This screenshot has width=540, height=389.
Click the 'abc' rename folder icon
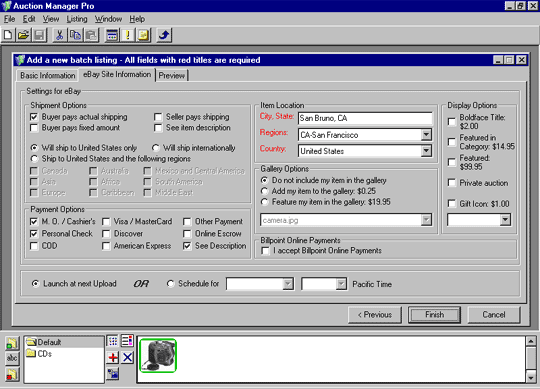pos(12,358)
